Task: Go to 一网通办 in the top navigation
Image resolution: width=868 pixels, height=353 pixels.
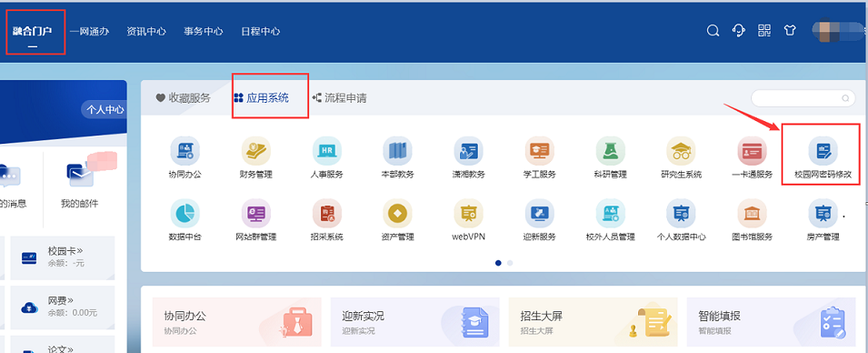Action: coord(89,31)
